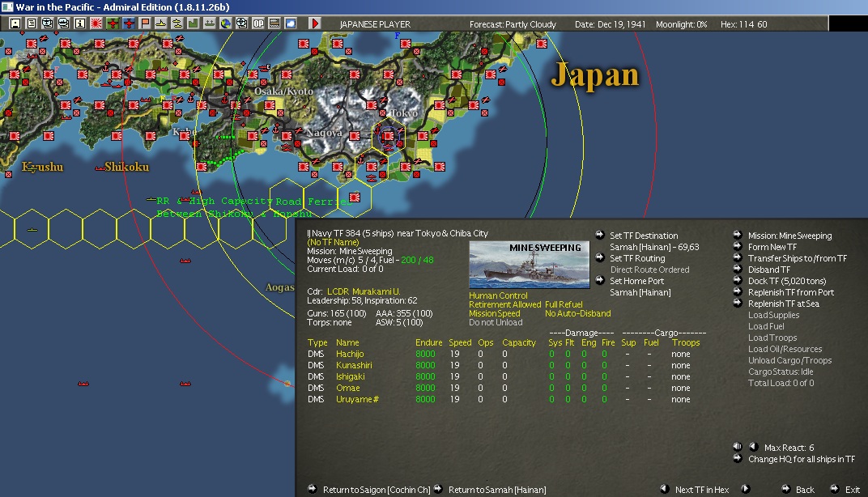Click Exit button in TF panel

(x=853, y=489)
